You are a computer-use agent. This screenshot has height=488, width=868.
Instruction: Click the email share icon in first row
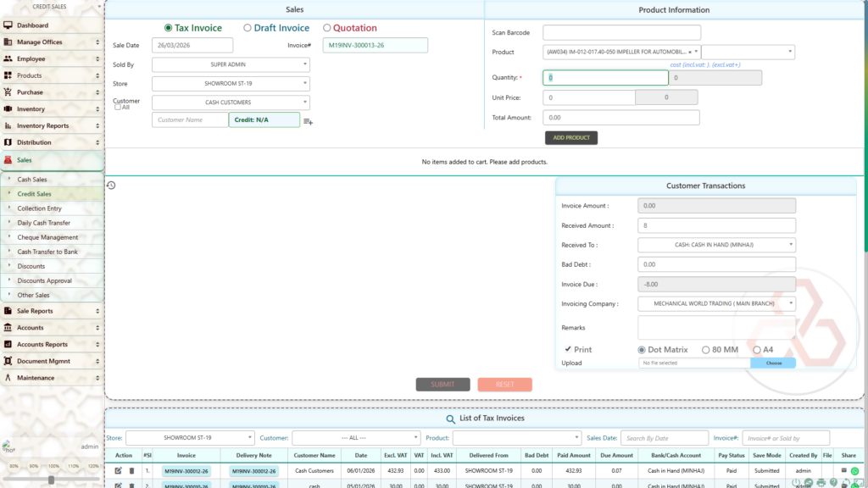point(843,470)
